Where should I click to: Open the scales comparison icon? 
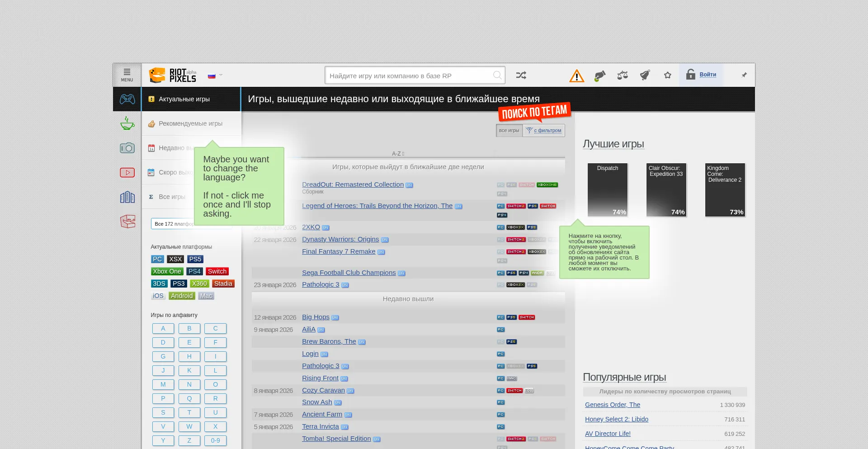pyautogui.click(x=623, y=76)
